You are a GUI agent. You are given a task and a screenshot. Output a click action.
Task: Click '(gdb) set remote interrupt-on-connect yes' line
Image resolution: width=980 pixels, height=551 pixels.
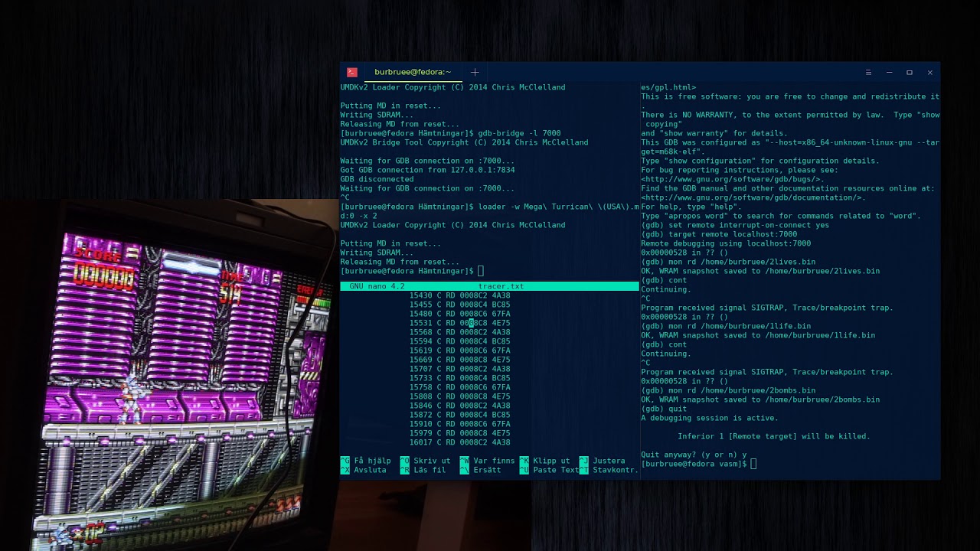[x=735, y=225]
